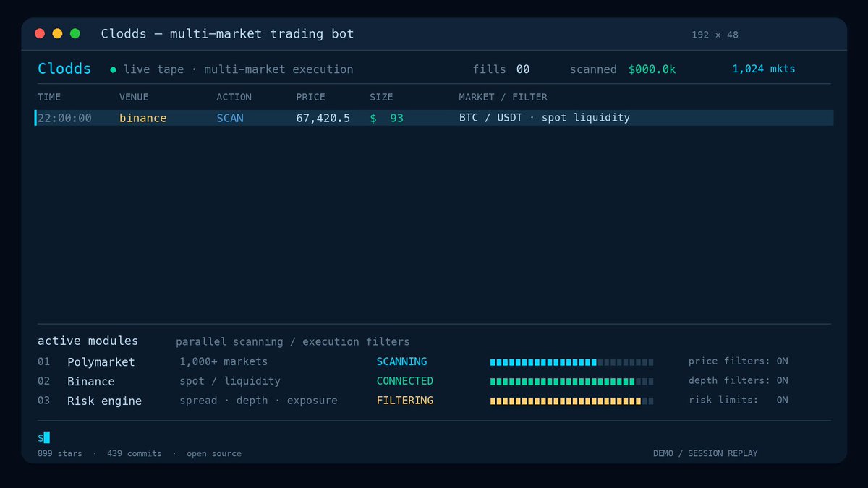Click the TIME column header

(49, 97)
